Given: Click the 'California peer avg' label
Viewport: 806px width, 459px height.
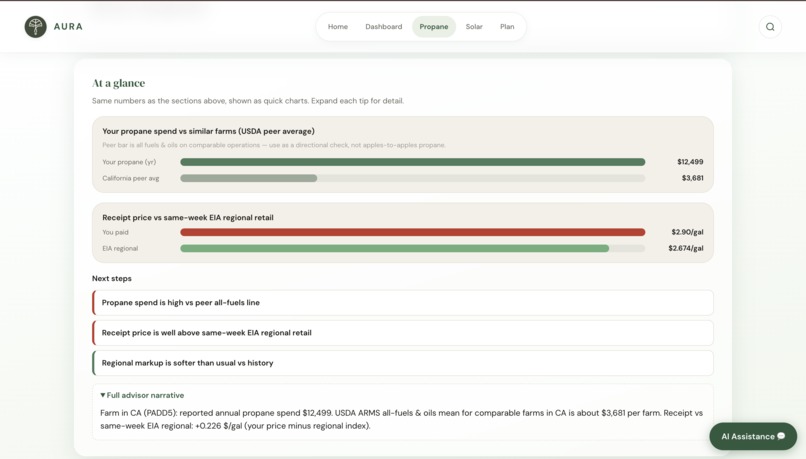Looking at the screenshot, I should (x=131, y=178).
